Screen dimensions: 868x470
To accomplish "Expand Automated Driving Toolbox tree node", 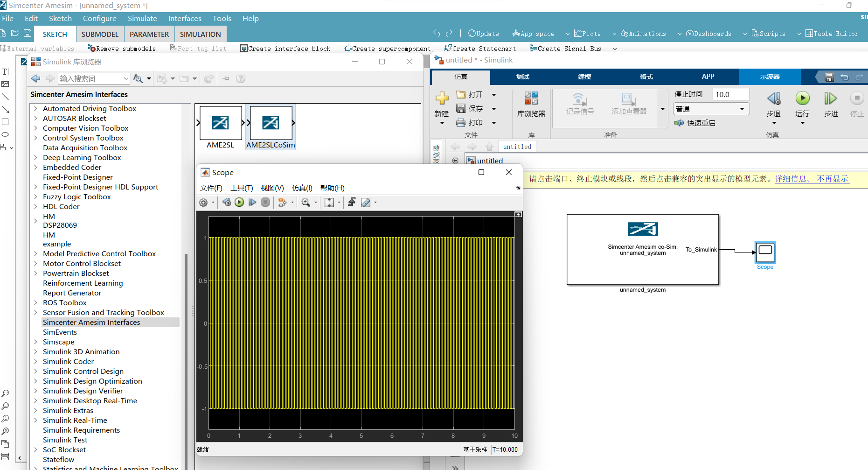I will point(35,108).
